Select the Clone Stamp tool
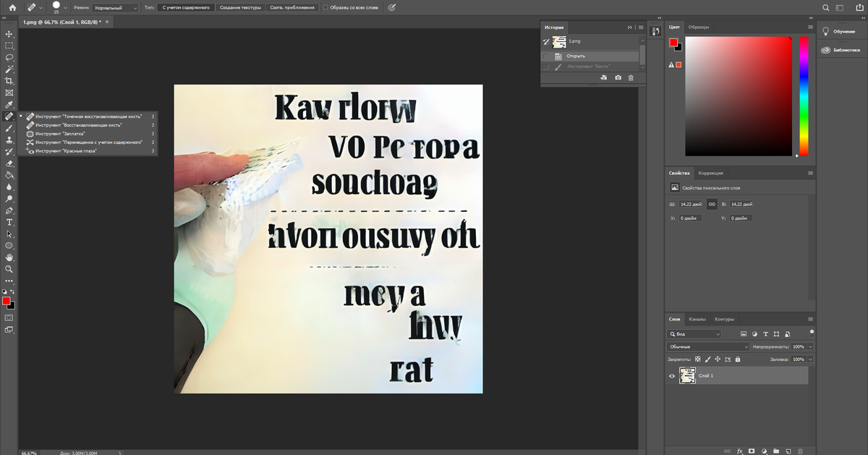Viewport: 868px width, 455px height. point(9,140)
